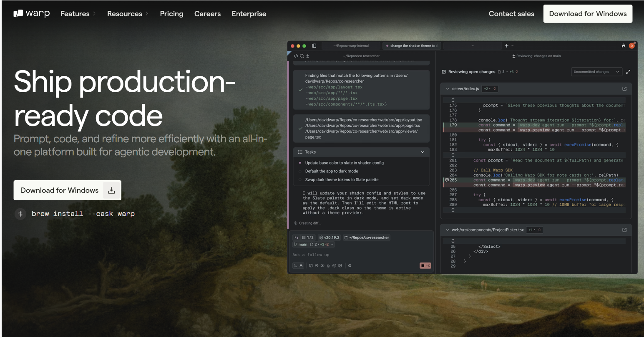Click the expand hidden lines icon above line 281

[x=453, y=155]
